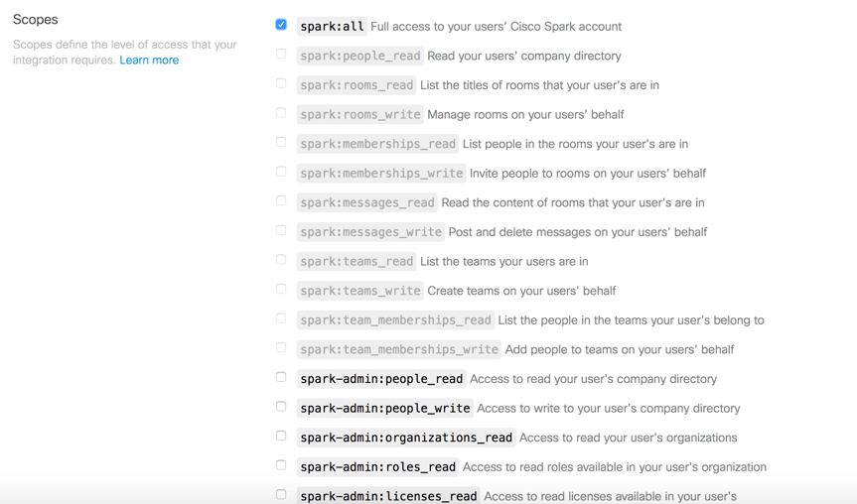
Task: Click 'Full access to your users' Cisco Spark account'
Action: [x=497, y=27]
